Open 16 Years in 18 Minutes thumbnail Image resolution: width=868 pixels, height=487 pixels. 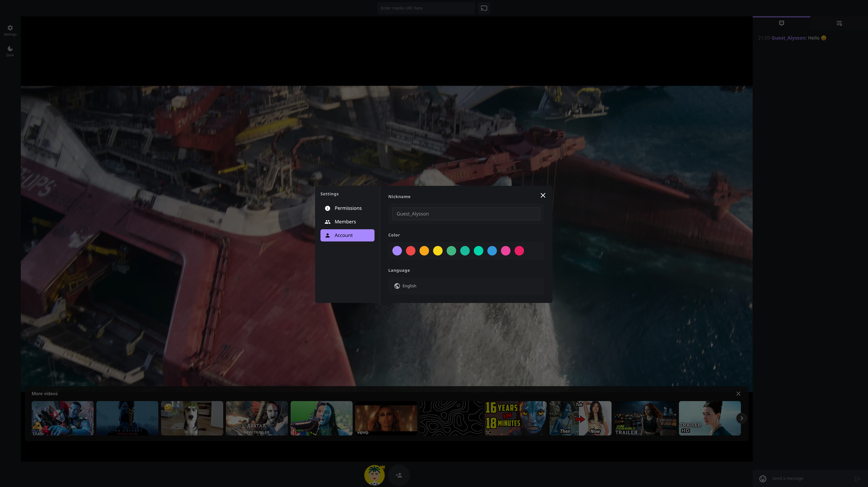click(516, 418)
